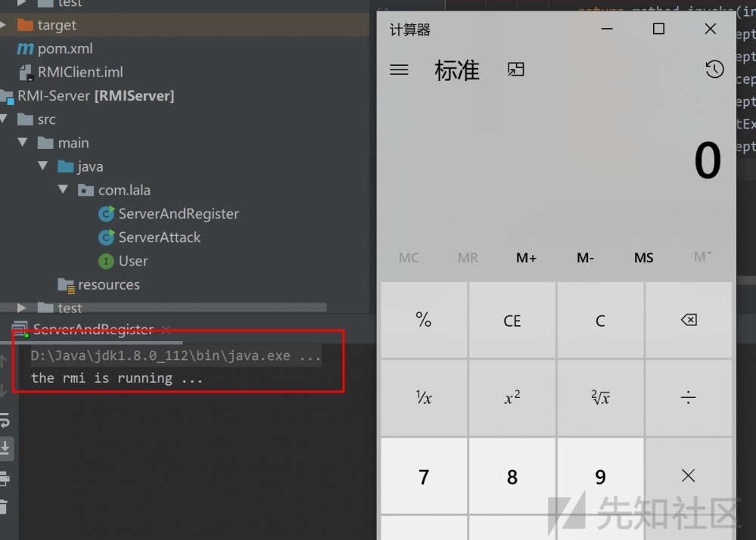Close the ServerAndRegister run tab
The width and height of the screenshot is (756, 540).
tap(166, 330)
